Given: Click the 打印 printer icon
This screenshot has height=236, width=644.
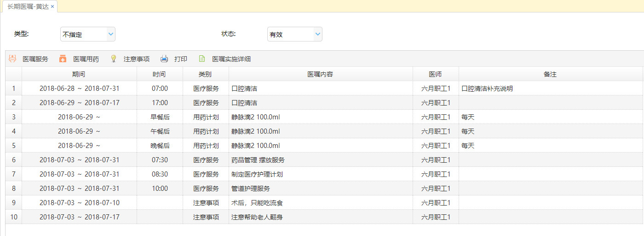Looking at the screenshot, I should (x=164, y=59).
